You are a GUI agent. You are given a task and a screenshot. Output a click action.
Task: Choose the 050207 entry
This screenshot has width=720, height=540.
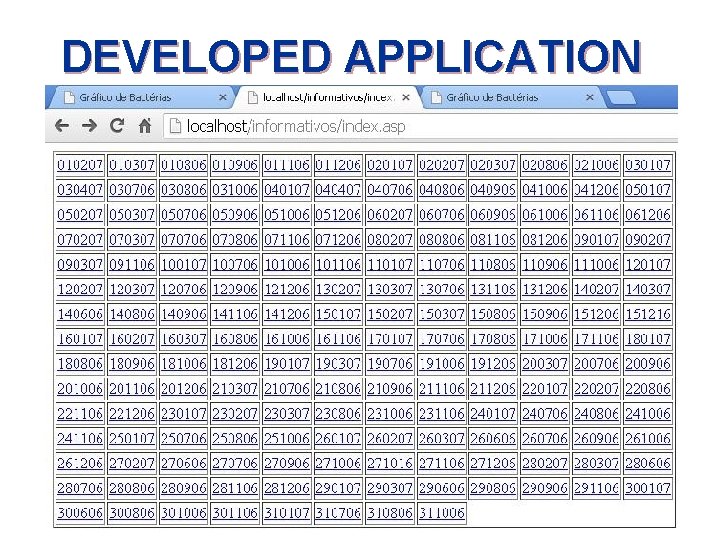pos(80,214)
